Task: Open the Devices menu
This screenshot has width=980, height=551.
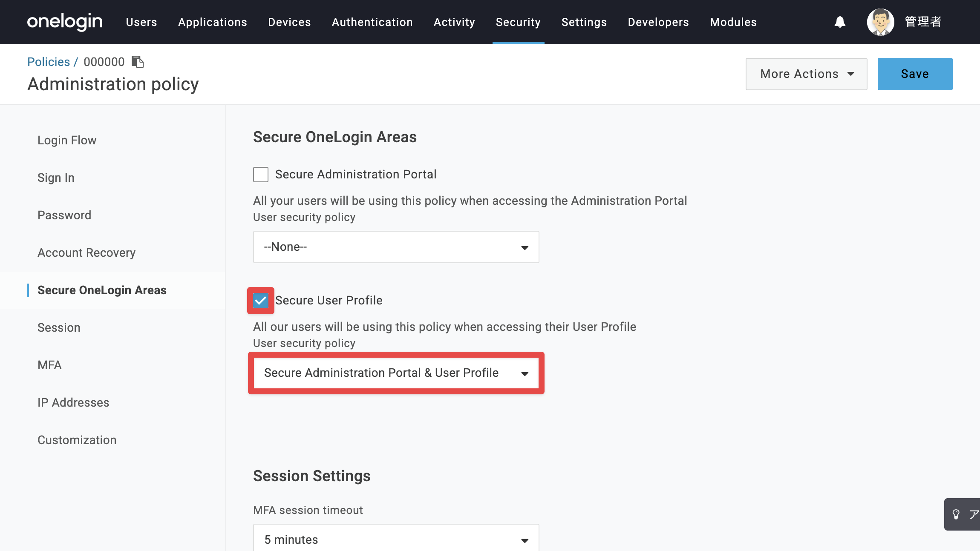Action: [x=290, y=22]
